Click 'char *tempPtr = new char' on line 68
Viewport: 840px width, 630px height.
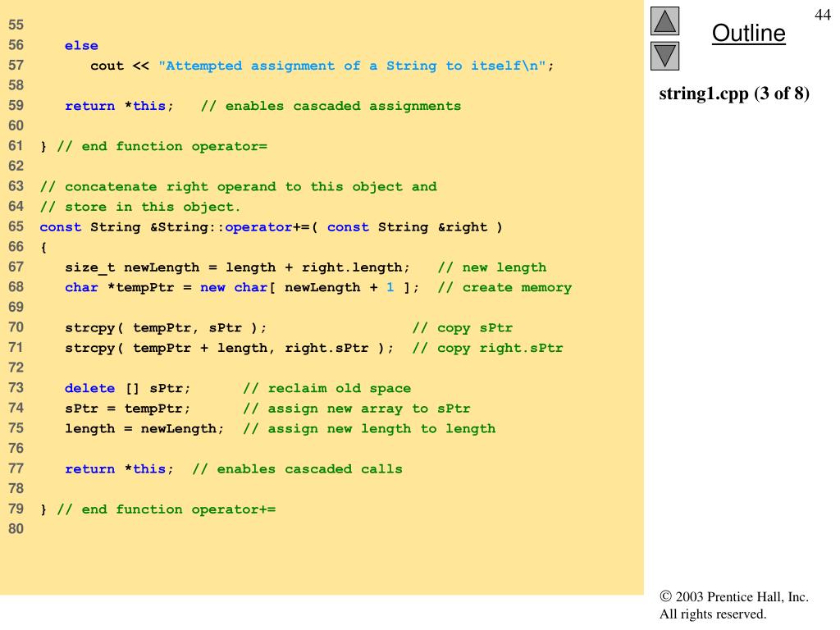tap(242, 288)
